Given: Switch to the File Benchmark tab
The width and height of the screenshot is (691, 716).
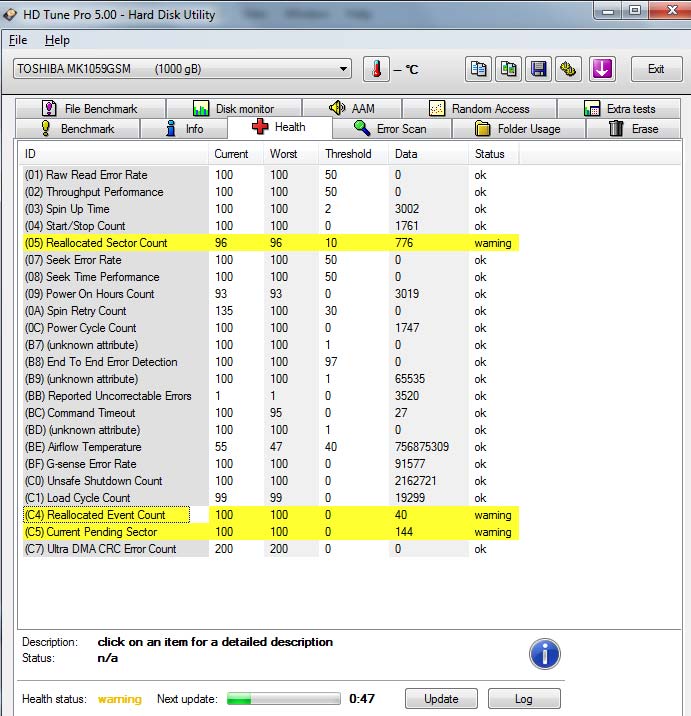Looking at the screenshot, I should (x=90, y=109).
